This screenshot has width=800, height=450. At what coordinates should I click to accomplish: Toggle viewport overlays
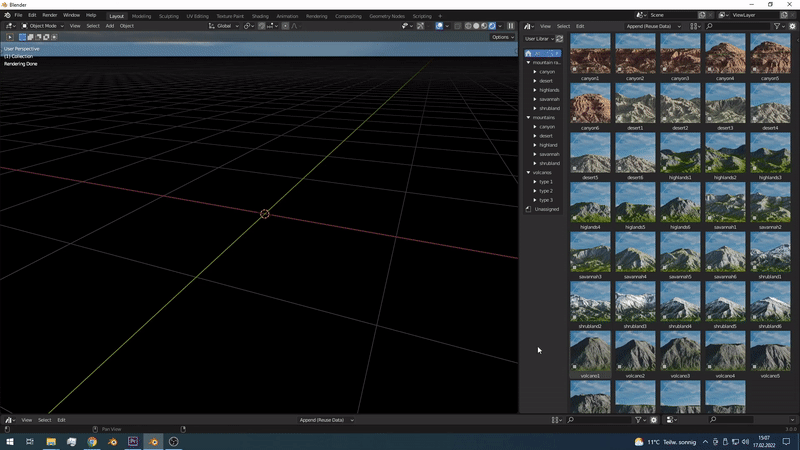439,26
